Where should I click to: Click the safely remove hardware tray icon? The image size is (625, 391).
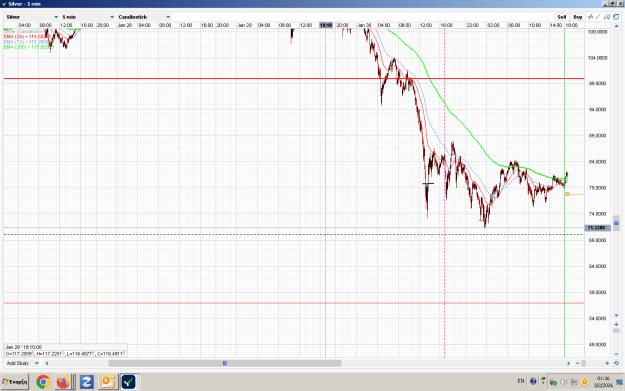click(x=553, y=382)
